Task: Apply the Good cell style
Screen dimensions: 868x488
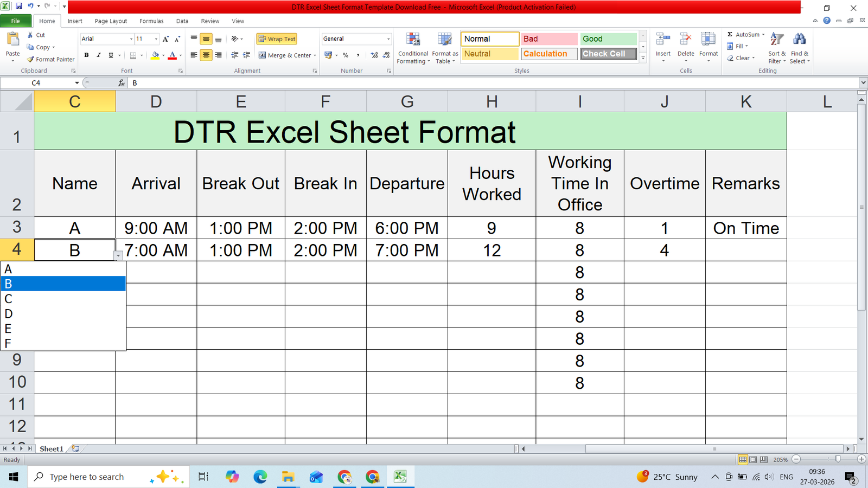Action: (x=608, y=39)
